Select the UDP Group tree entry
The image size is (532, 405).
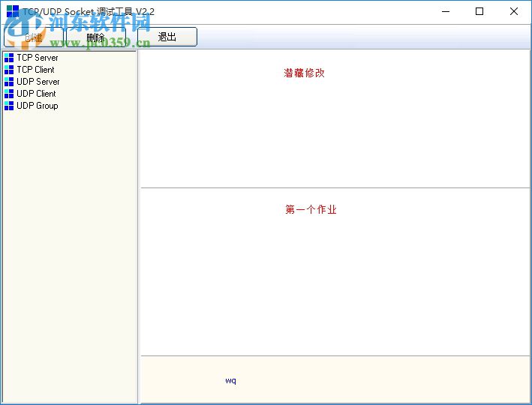click(x=38, y=106)
